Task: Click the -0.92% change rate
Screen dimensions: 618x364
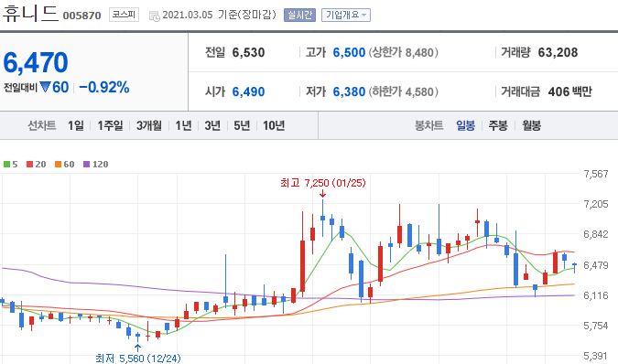Action: coord(104,88)
